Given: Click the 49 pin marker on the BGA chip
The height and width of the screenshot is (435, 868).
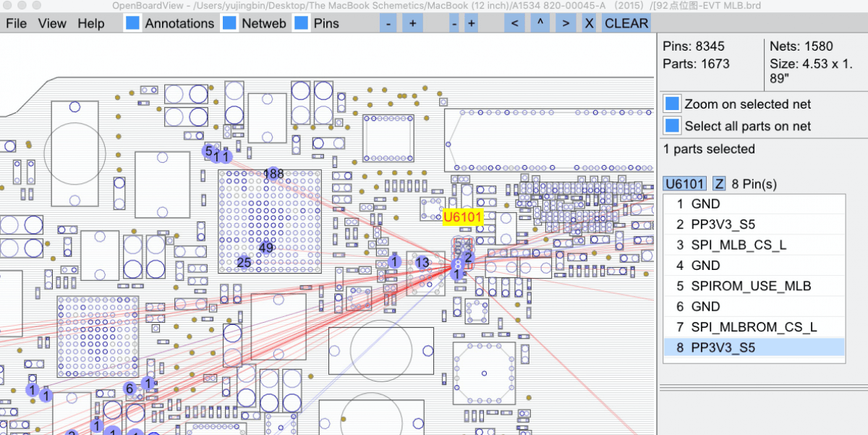Looking at the screenshot, I should point(266,248).
